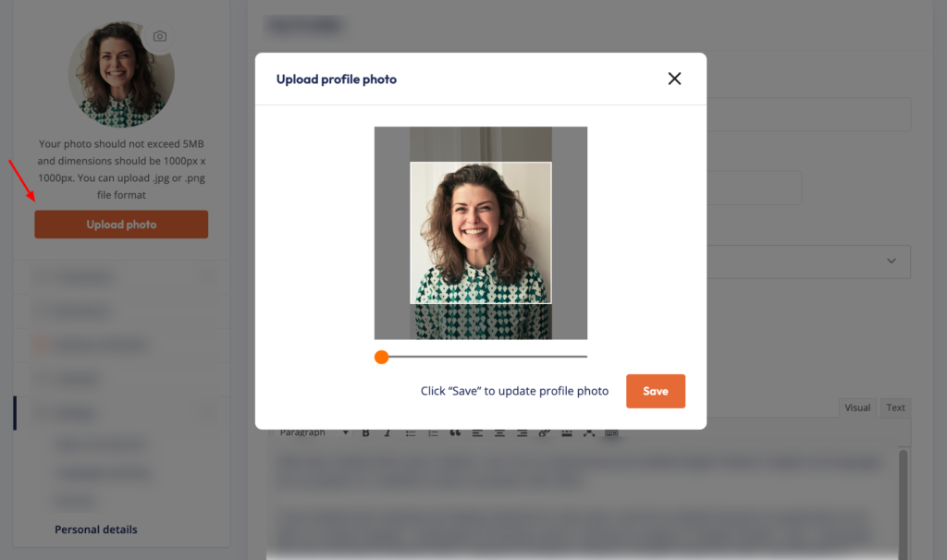This screenshot has width=947, height=560.
Task: Click the editor's vertical scrollbar
Action: [904, 499]
